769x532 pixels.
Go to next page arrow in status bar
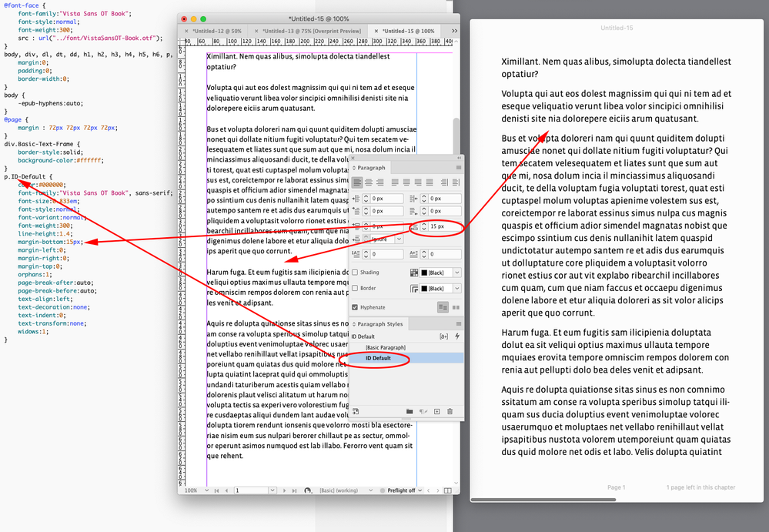click(x=285, y=490)
